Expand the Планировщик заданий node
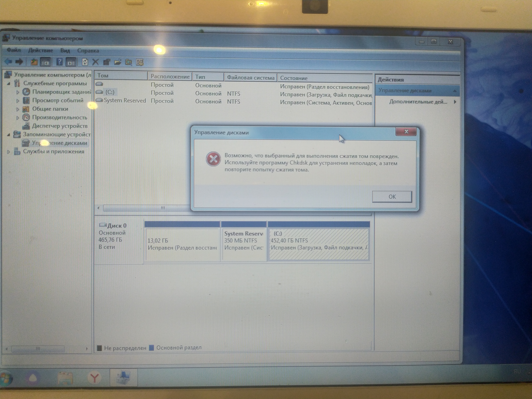 18,92
